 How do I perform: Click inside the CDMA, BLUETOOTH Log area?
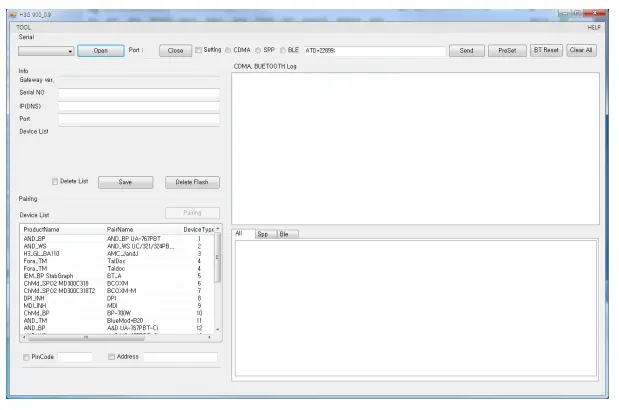(415, 148)
